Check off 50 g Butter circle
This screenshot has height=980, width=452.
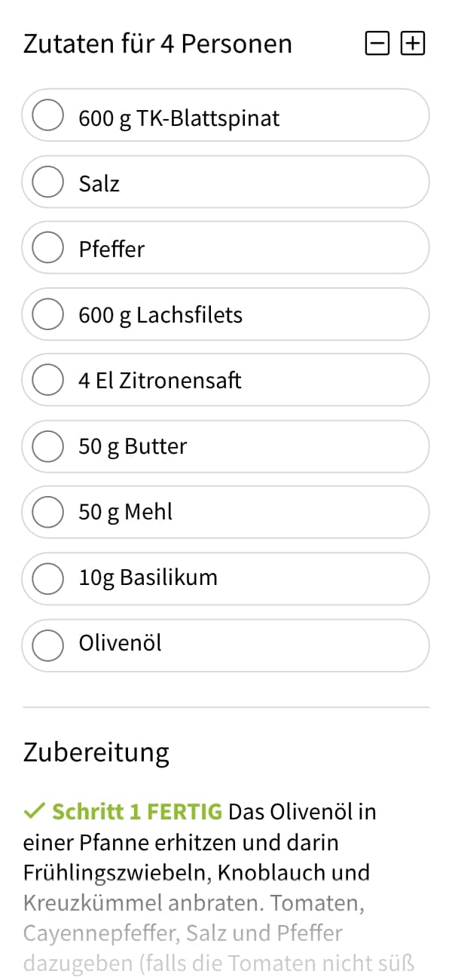tap(48, 446)
